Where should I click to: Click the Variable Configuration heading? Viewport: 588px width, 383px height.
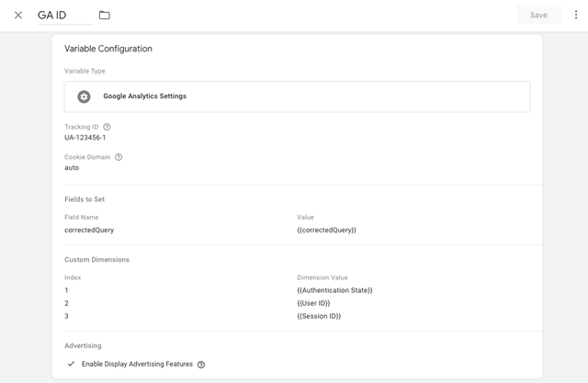[108, 49]
